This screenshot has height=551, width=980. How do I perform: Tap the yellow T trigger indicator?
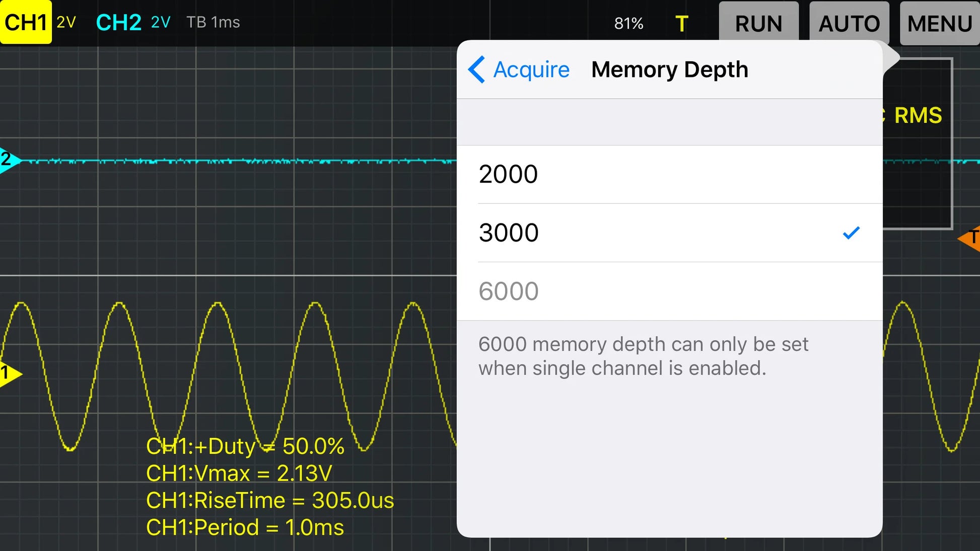tap(681, 24)
